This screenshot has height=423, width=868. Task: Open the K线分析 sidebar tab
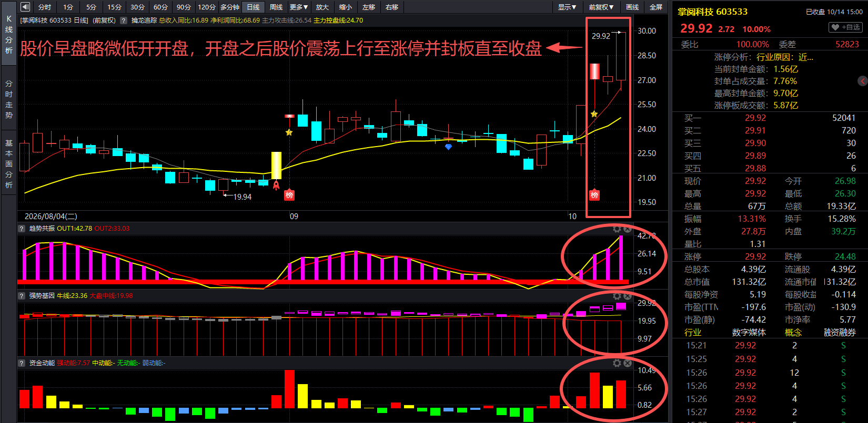(x=9, y=35)
